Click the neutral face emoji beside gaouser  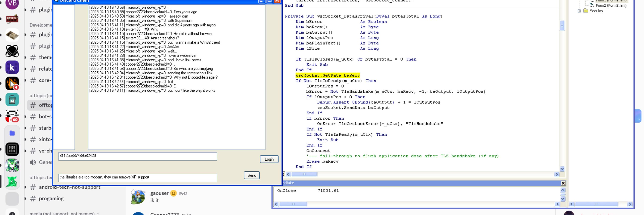pyautogui.click(x=173, y=193)
